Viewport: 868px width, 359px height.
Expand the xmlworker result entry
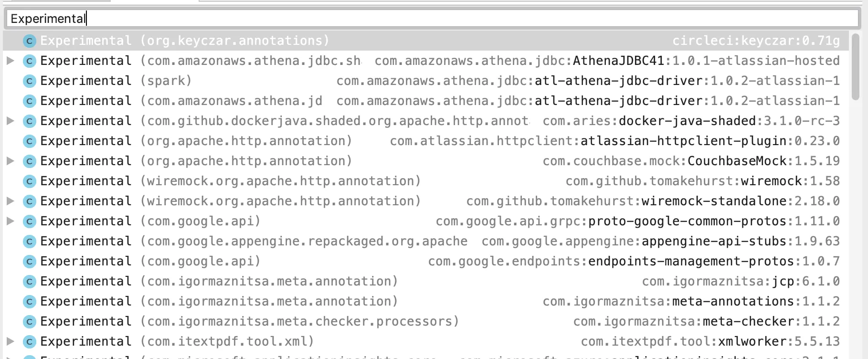point(10,341)
